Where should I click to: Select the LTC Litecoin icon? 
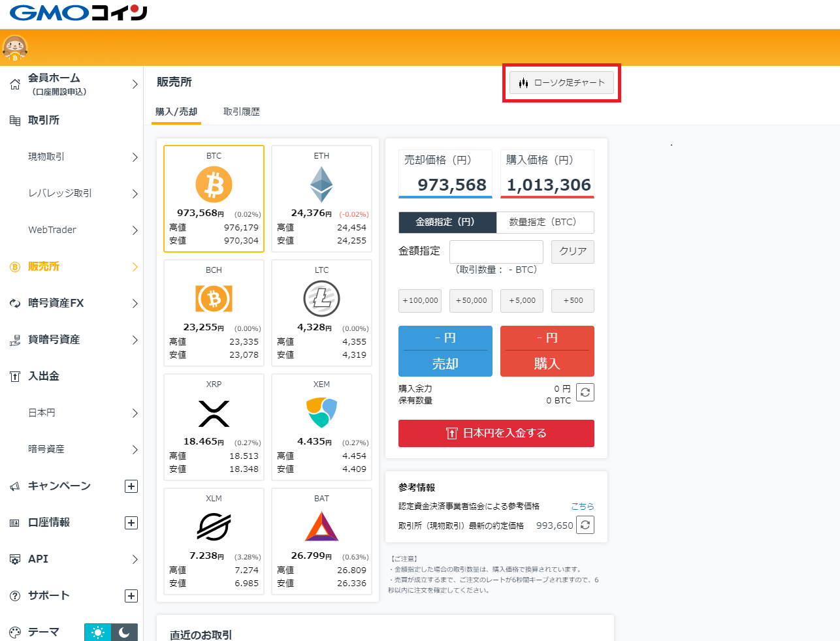(x=321, y=299)
